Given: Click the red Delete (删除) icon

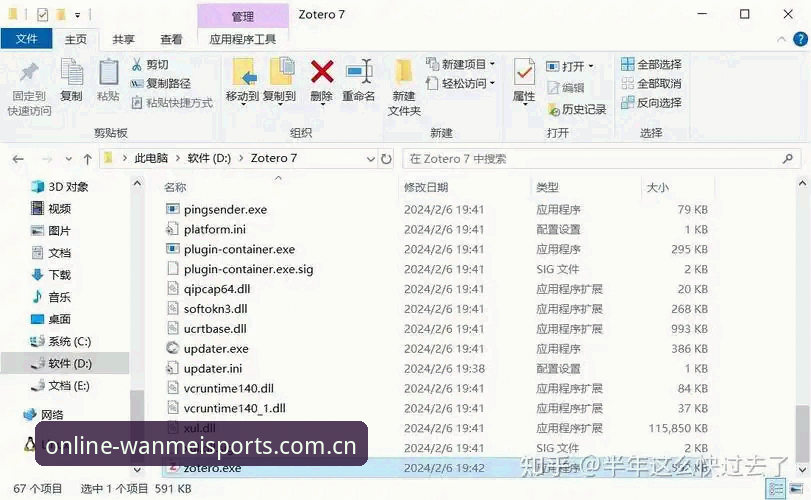Looking at the screenshot, I should point(322,71).
